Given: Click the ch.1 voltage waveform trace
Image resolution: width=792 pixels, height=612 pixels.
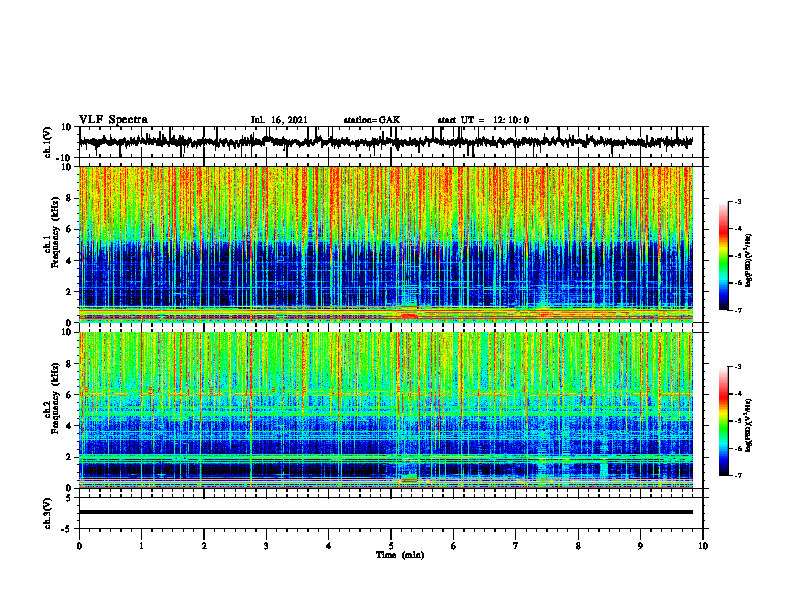Looking at the screenshot, I should [x=385, y=142].
